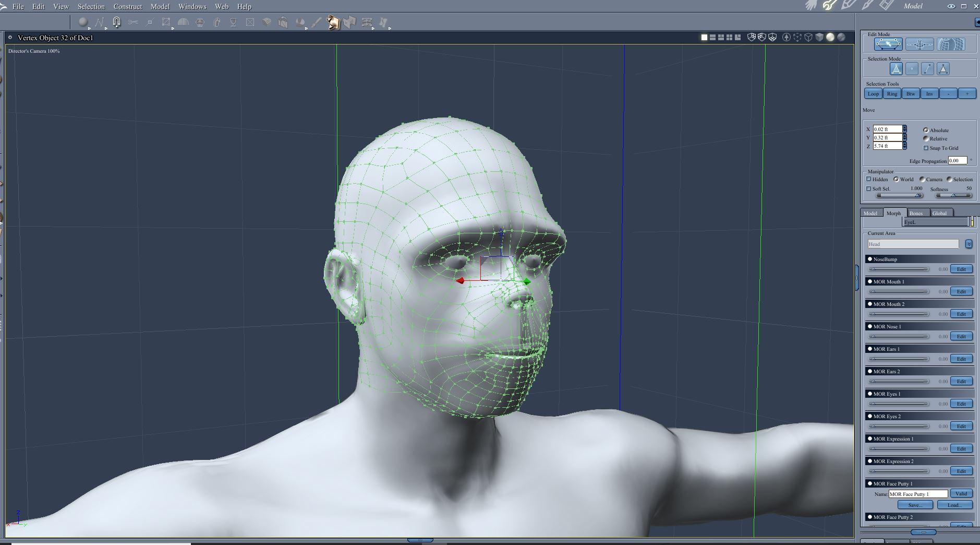The image size is (980, 545).
Task: Go to the Render room film icon
Action: click(887, 5)
